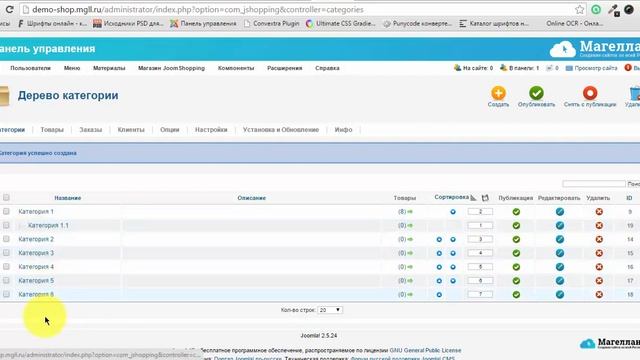Image resolution: width=640 pixels, height=360 pixels.
Task: Delete Категория 1.1 with red cross icon
Action: point(599,225)
